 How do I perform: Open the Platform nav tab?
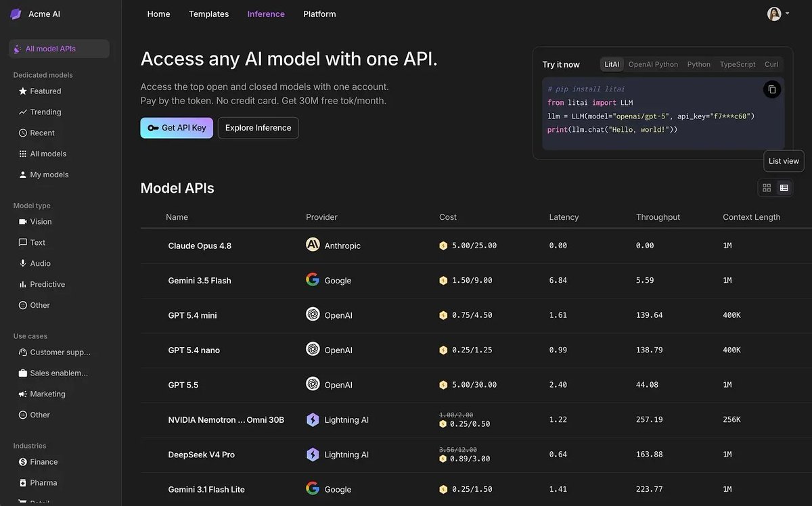click(319, 14)
